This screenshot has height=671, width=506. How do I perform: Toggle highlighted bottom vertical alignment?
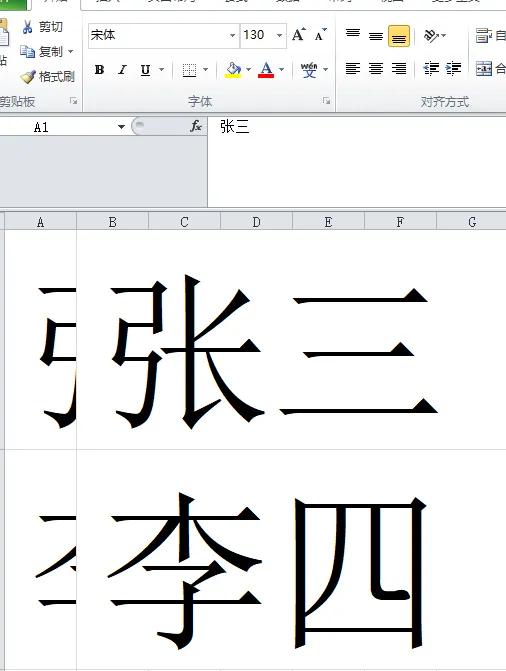click(399, 36)
